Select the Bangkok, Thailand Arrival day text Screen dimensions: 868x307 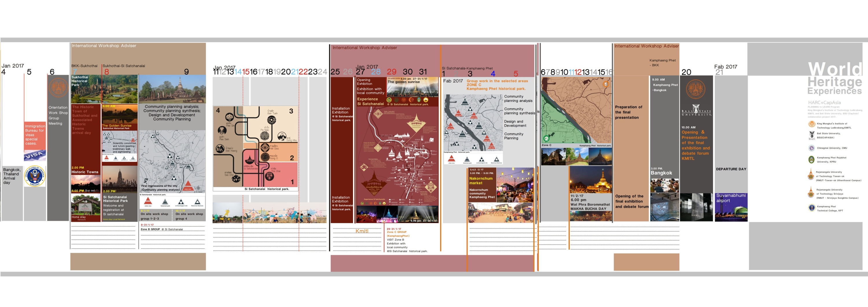pos(12,176)
